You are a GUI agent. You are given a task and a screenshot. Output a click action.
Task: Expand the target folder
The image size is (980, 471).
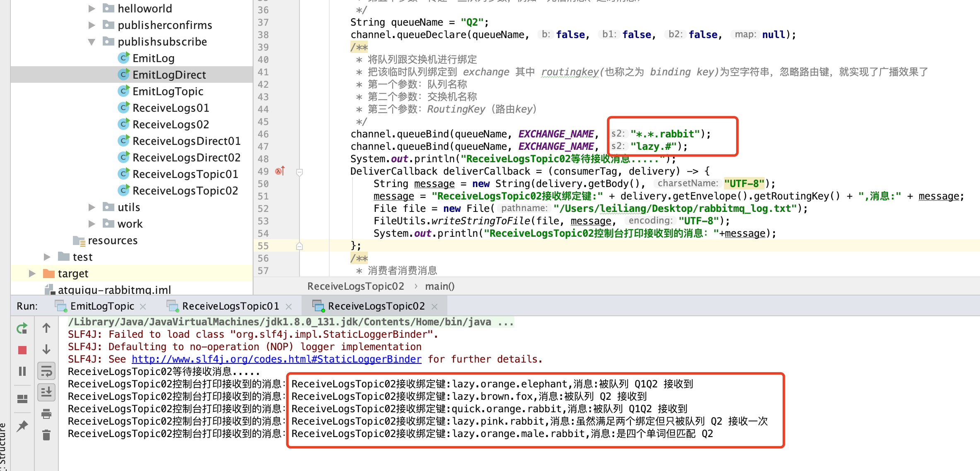tap(32, 274)
